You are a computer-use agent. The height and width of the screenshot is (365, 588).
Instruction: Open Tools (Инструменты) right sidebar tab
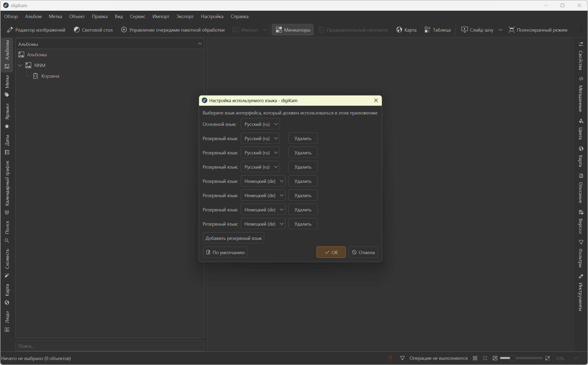(x=581, y=293)
